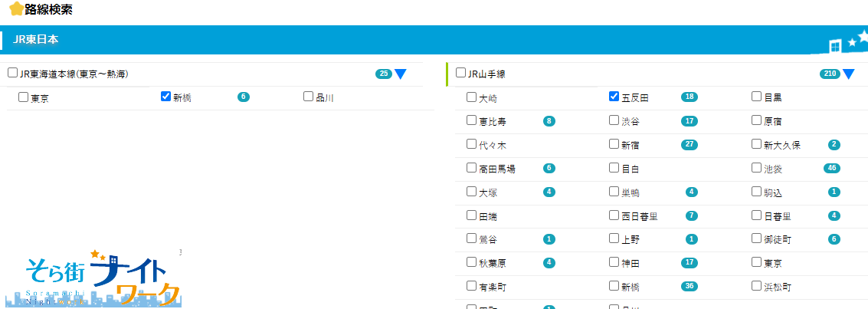868x309 pixels.
Task: Select the 品川 station checkbox
Action: click(308, 97)
